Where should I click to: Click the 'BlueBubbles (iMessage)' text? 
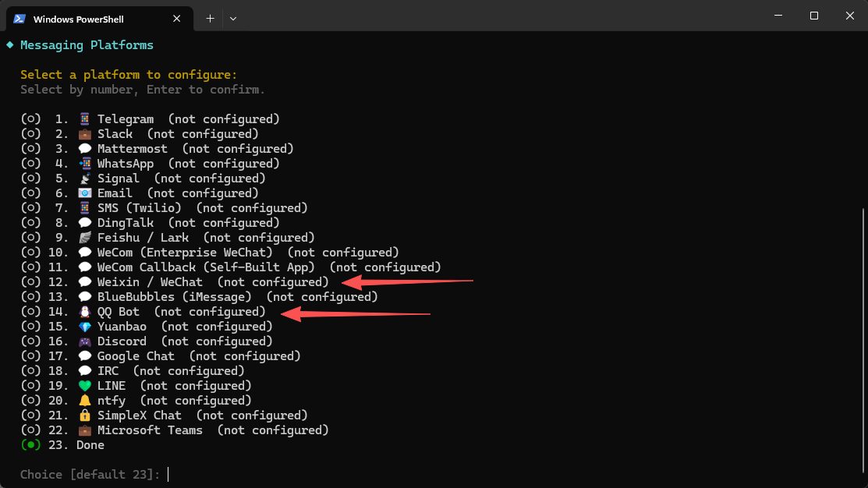click(x=175, y=297)
